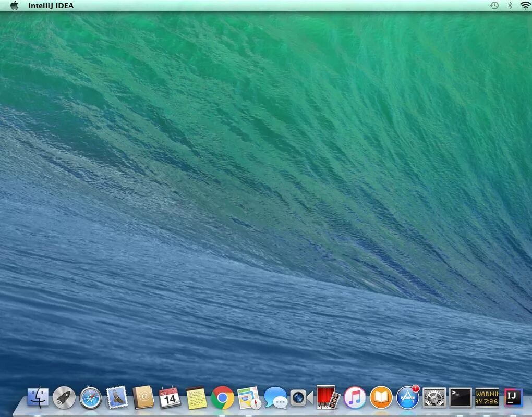Open Contacts address book in Dock

click(x=143, y=397)
